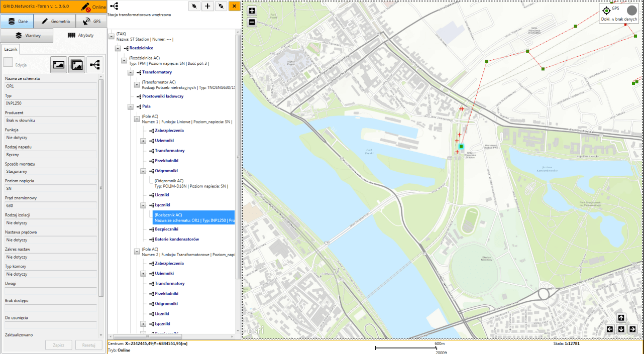
Task: Switch to the Warstwy tab
Action: coord(27,36)
